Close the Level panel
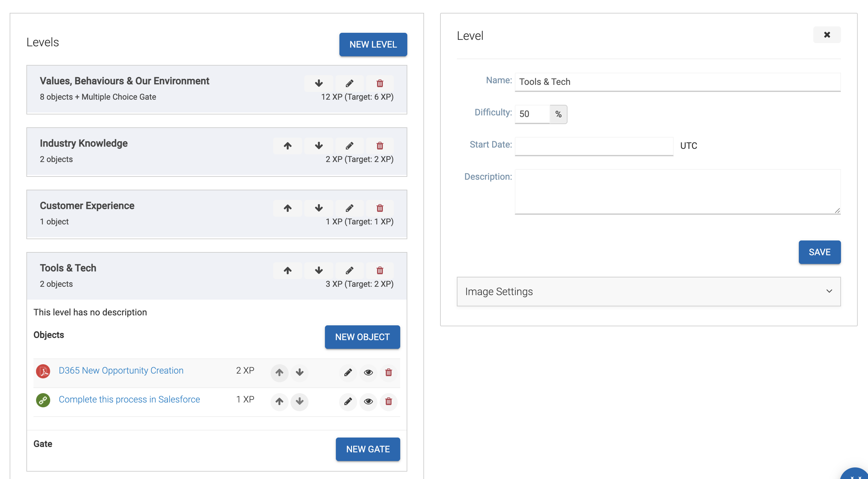 point(826,35)
